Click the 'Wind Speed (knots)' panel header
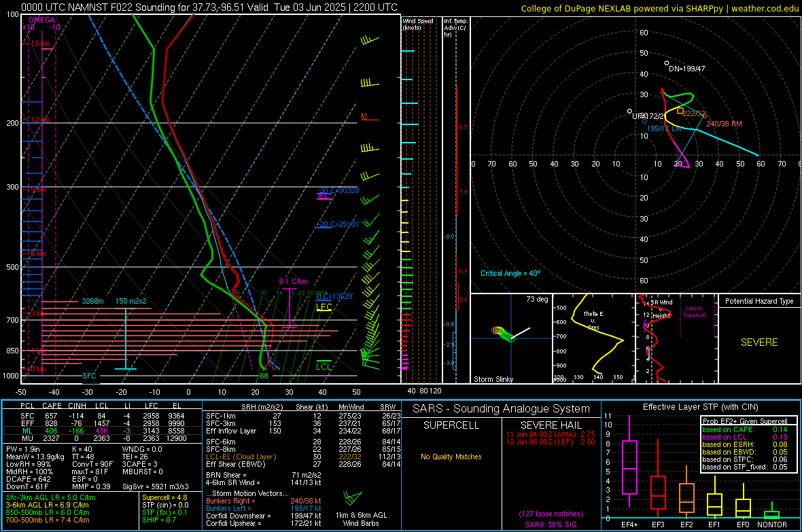Image resolution: width=802 pixels, height=532 pixels. pyautogui.click(x=418, y=24)
